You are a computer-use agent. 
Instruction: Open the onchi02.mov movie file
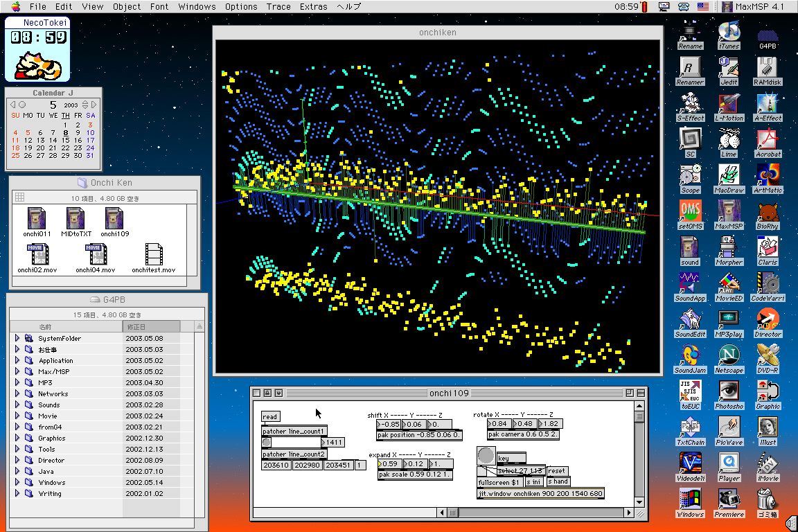(x=37, y=255)
